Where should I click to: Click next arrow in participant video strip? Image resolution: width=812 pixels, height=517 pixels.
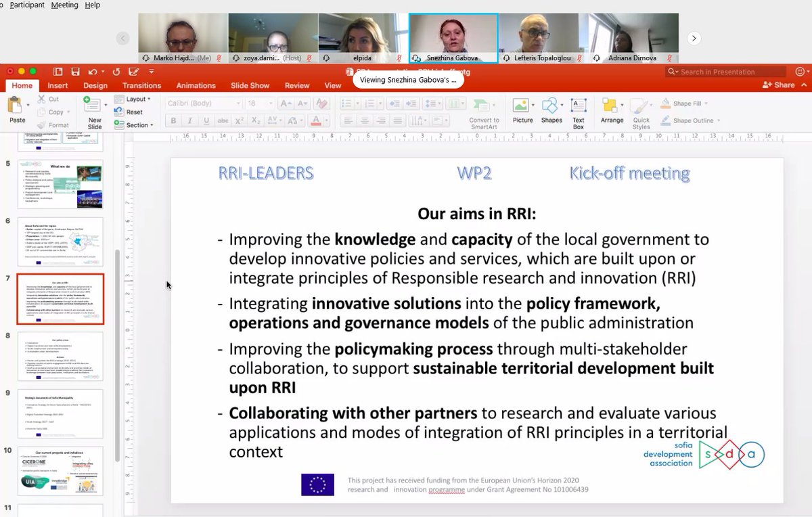694,38
